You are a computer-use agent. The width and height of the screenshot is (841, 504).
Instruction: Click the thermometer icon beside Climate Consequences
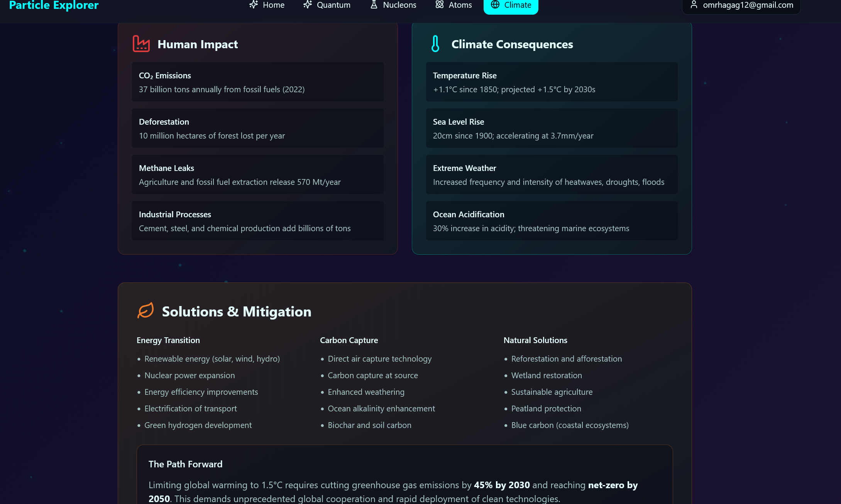(435, 44)
